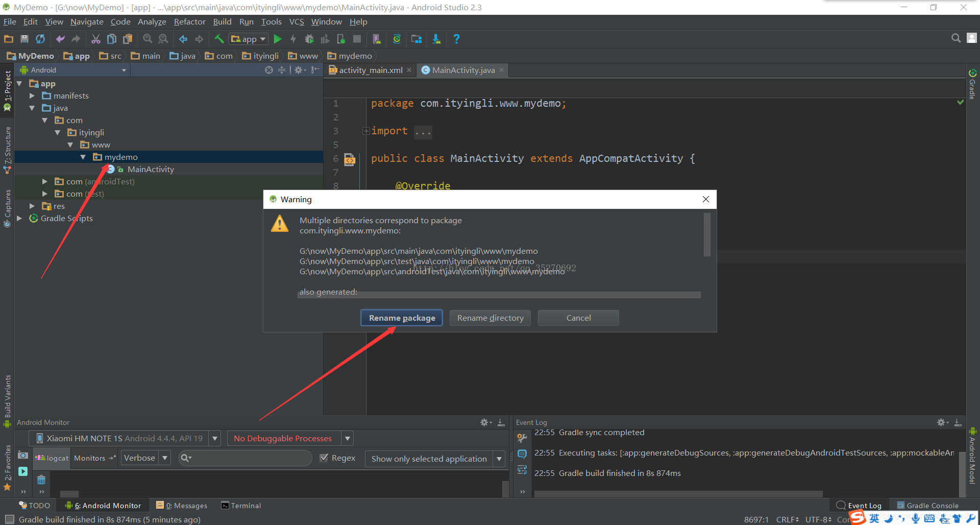Collapse the app module node
Image resolution: width=980 pixels, height=525 pixels.
[x=19, y=83]
